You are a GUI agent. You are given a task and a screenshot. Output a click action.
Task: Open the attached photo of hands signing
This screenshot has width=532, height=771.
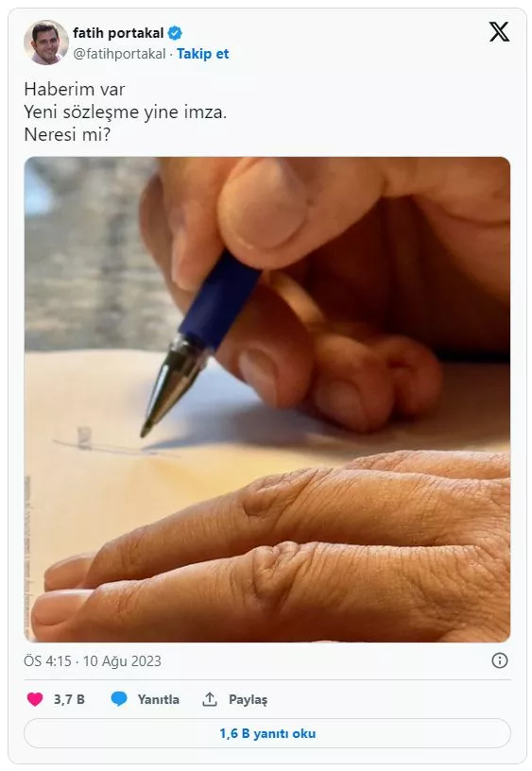[x=267, y=400]
